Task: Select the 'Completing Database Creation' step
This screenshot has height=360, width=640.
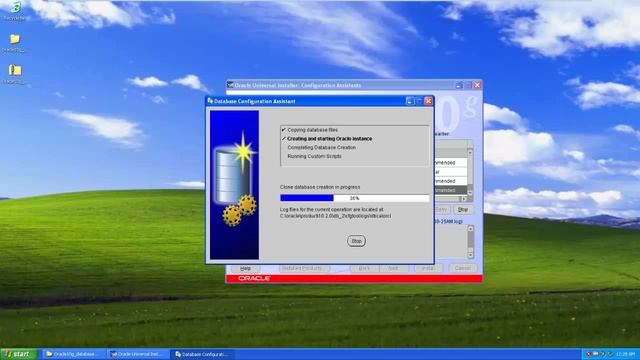Action: 322,147
